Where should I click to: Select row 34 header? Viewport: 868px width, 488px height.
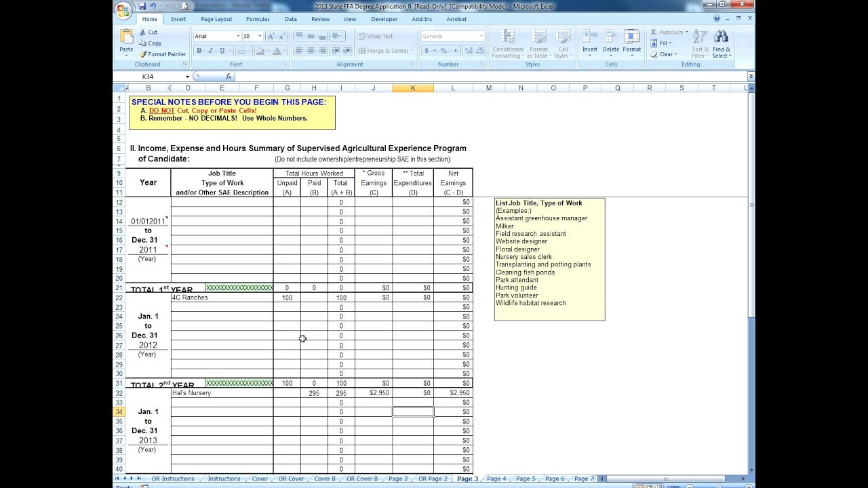pos(119,412)
